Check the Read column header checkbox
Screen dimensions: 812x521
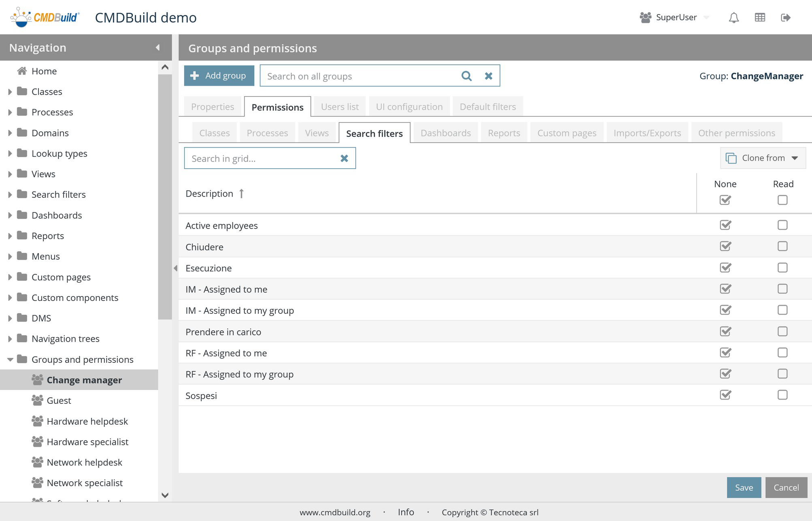point(782,200)
